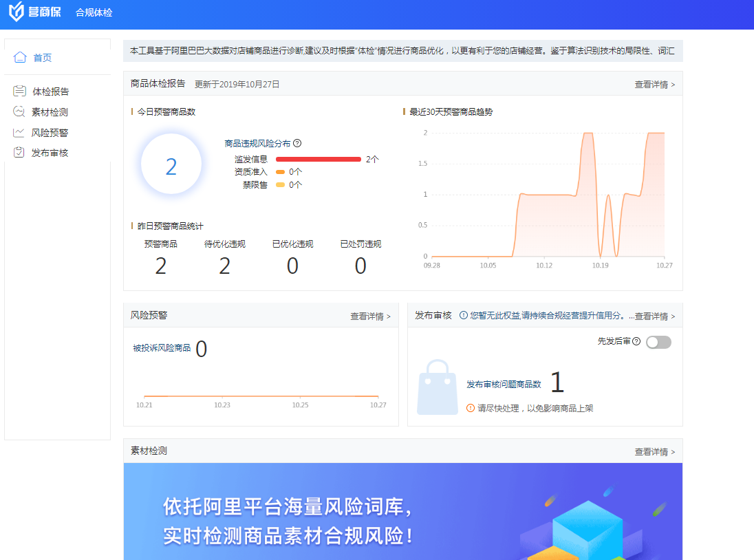The height and width of the screenshot is (560, 754).
Task: Open 查看详情 in 素材检测 panel
Action: pyautogui.click(x=654, y=452)
